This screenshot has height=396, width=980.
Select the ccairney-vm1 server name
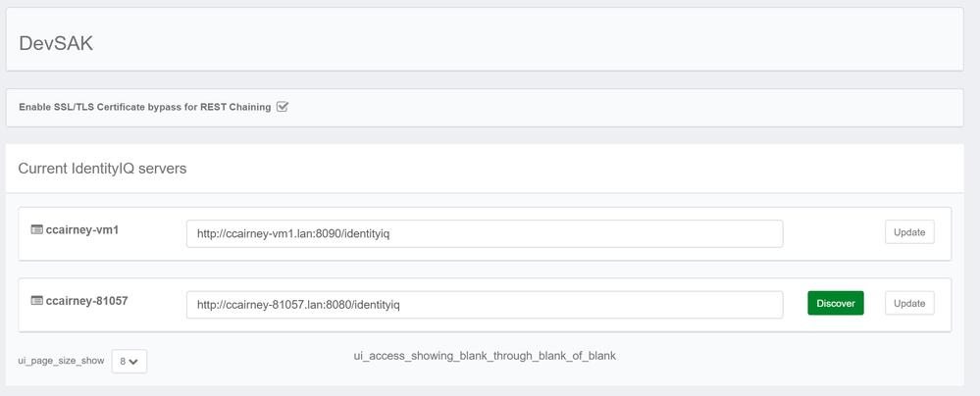point(82,230)
